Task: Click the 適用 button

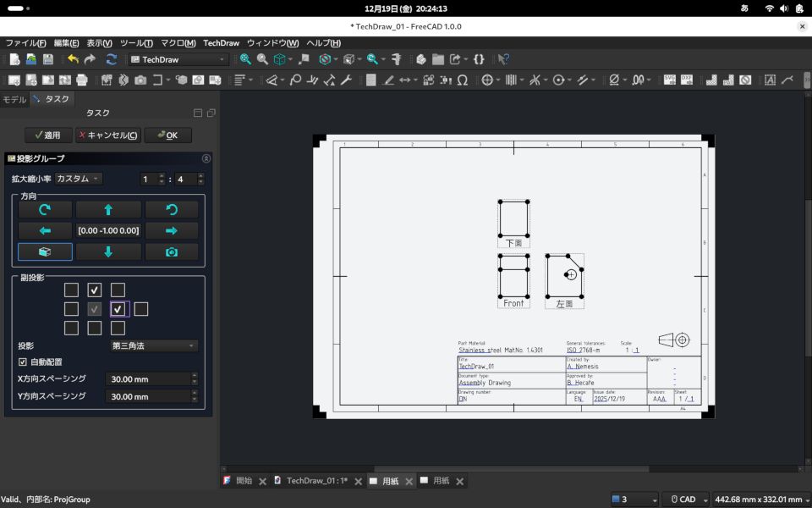Action: pyautogui.click(x=47, y=135)
